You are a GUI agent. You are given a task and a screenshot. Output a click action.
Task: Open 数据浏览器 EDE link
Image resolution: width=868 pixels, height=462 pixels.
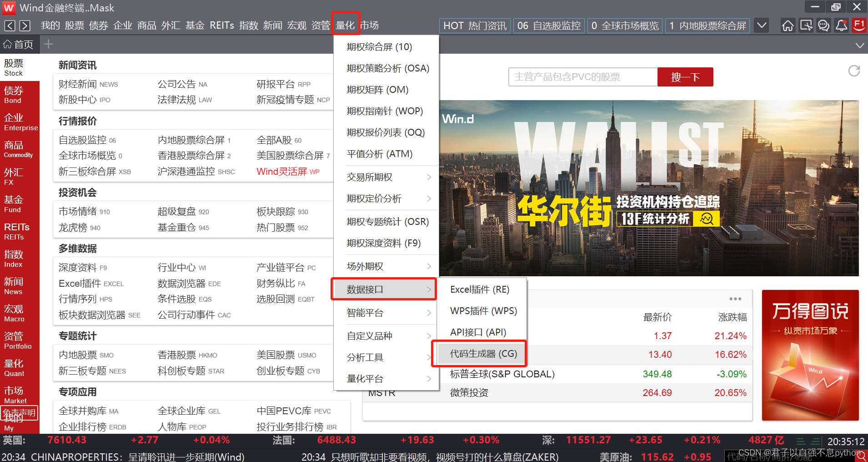[x=189, y=284]
